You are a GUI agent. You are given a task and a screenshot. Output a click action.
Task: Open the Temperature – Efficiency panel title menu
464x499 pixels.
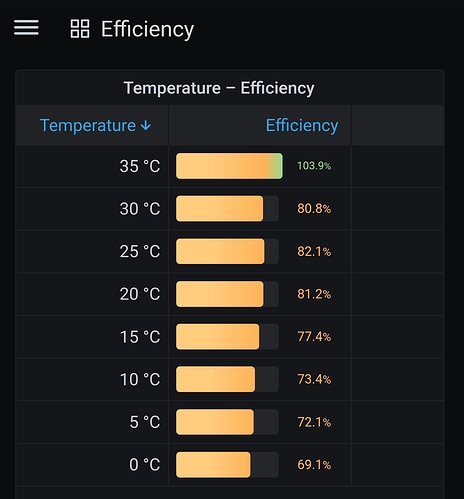point(219,88)
